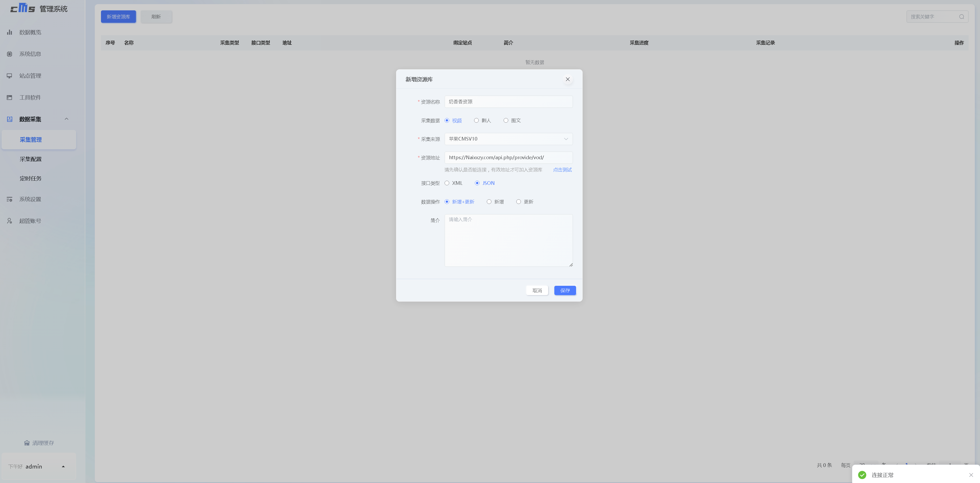Click the 站点管理 monitor icon
The height and width of the screenshot is (483, 980).
(10, 76)
